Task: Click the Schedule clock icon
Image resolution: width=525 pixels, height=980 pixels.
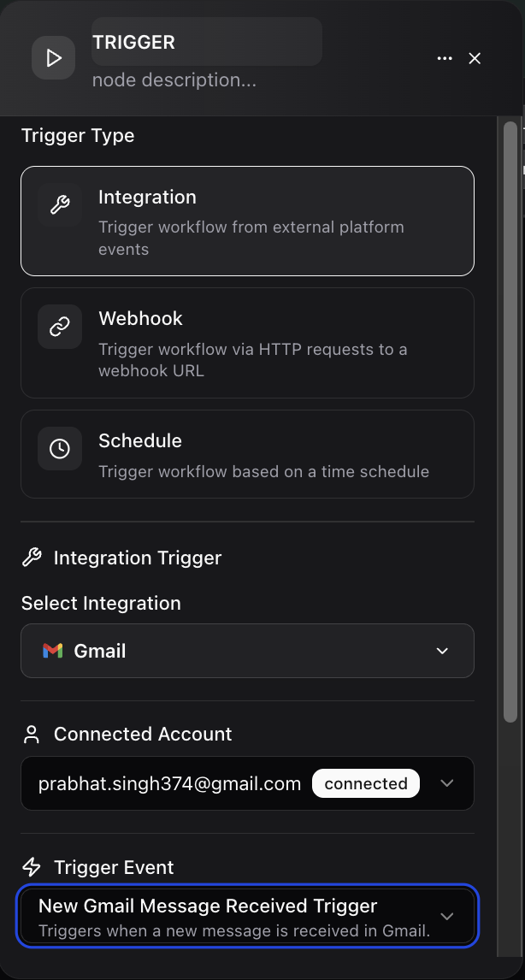Action: [59, 448]
